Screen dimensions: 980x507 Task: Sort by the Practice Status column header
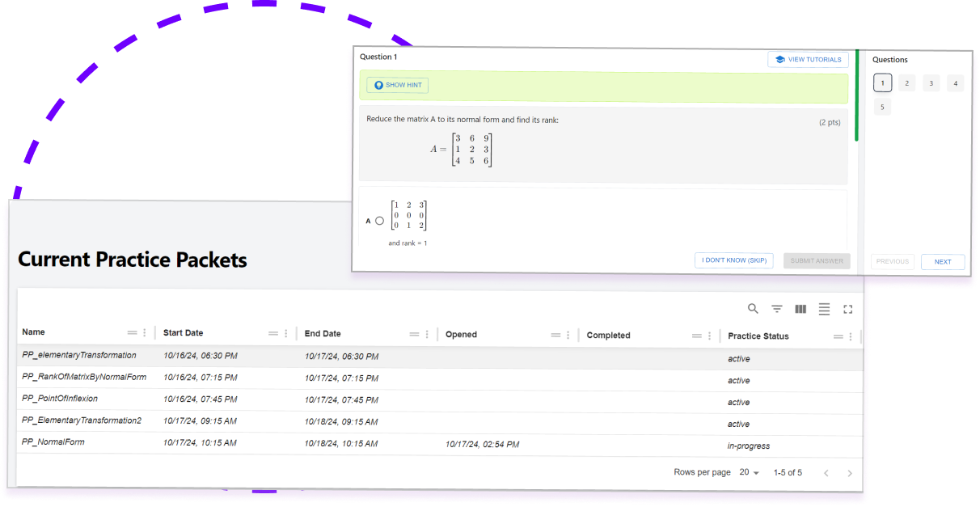[x=758, y=336]
